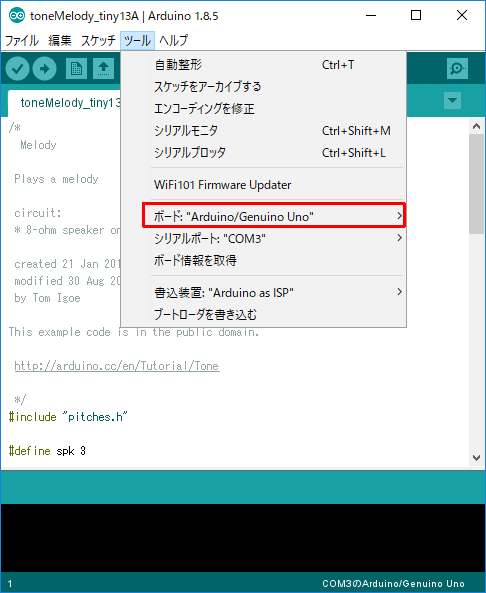Click the arduino.cc Tutorial Tone link
The height and width of the screenshot is (593, 486).
coord(117,366)
